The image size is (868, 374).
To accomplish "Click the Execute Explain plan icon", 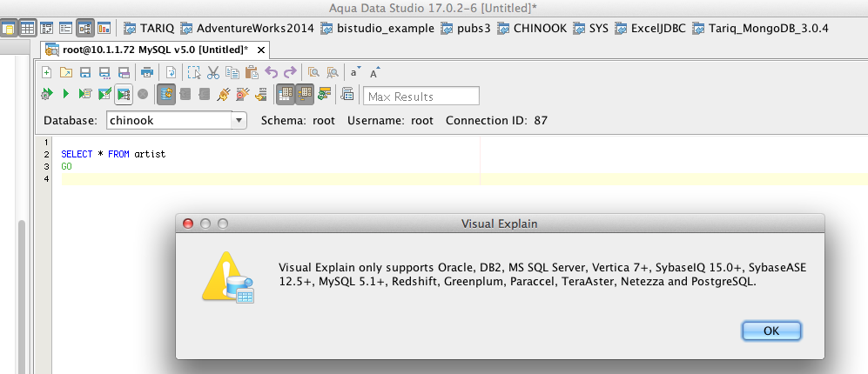I will (124, 95).
